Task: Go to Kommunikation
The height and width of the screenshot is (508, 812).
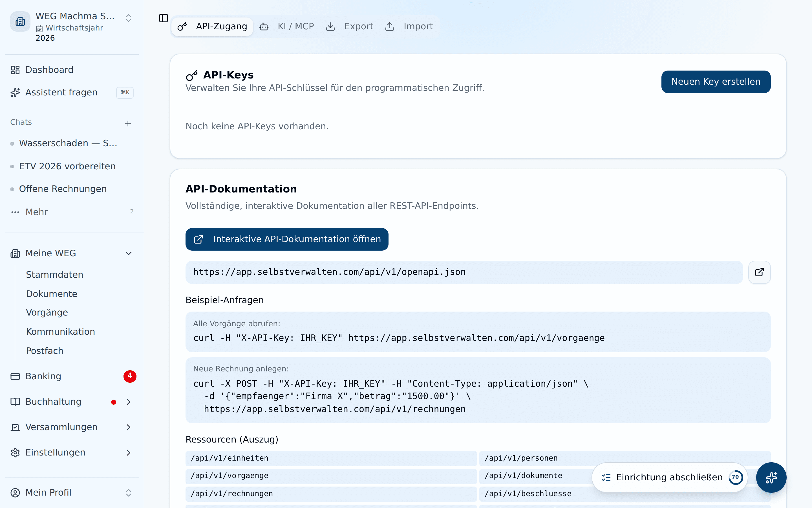Action: pos(60,332)
